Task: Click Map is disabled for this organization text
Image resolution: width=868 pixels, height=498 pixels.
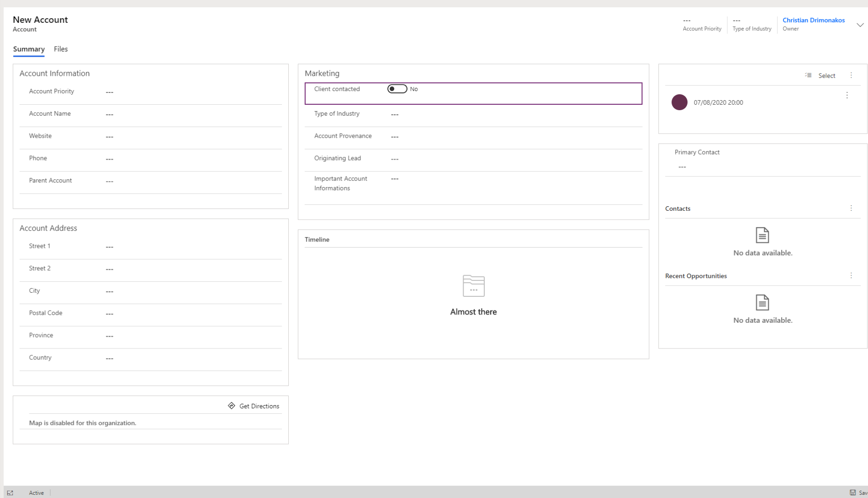Action: [83, 423]
